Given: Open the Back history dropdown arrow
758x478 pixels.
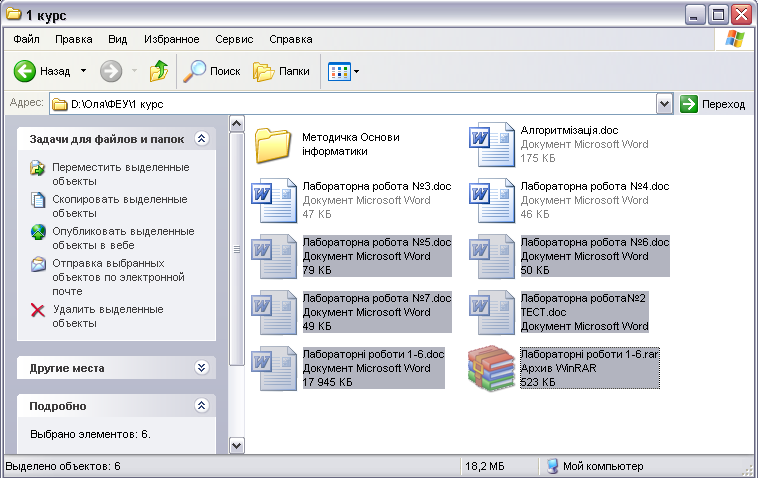Looking at the screenshot, I should [83, 71].
